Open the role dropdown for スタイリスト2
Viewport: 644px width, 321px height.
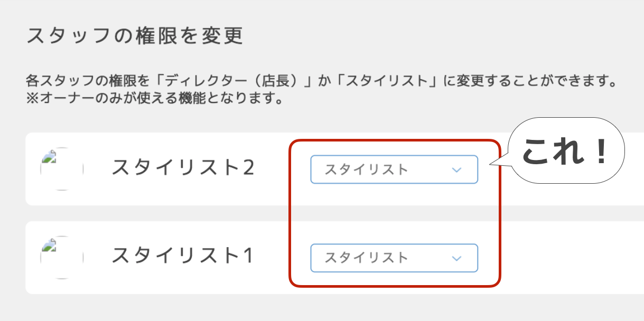point(394,169)
